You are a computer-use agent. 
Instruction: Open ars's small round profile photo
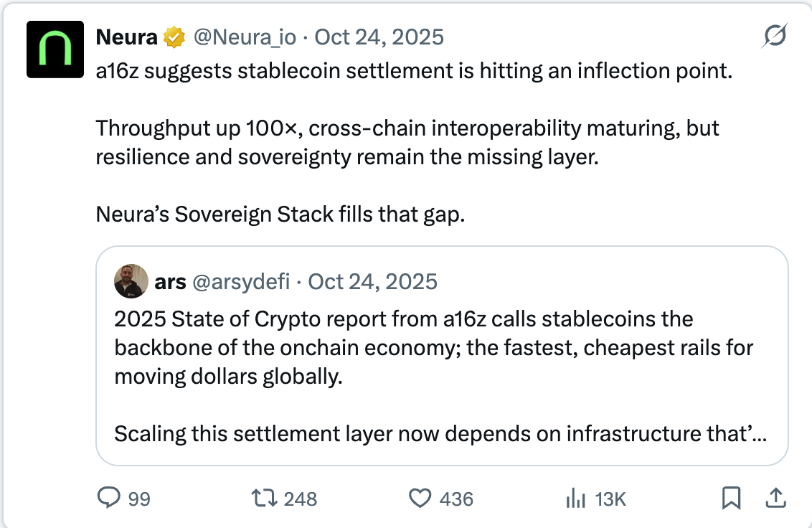tap(131, 281)
